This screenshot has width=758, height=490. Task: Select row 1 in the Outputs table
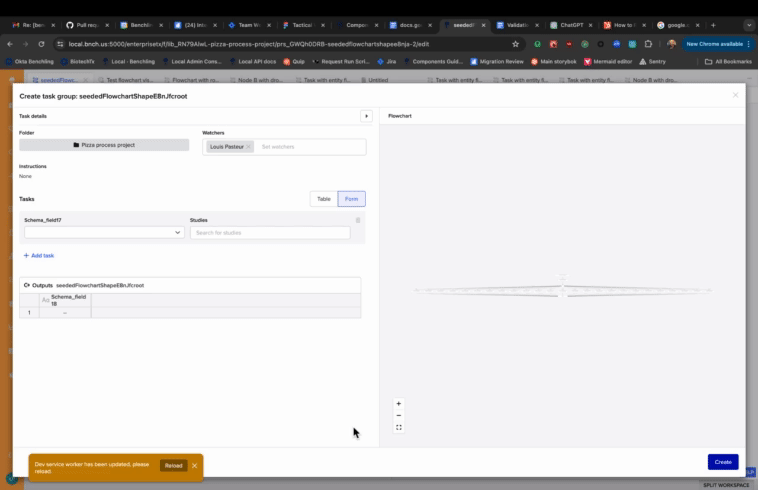coord(29,313)
